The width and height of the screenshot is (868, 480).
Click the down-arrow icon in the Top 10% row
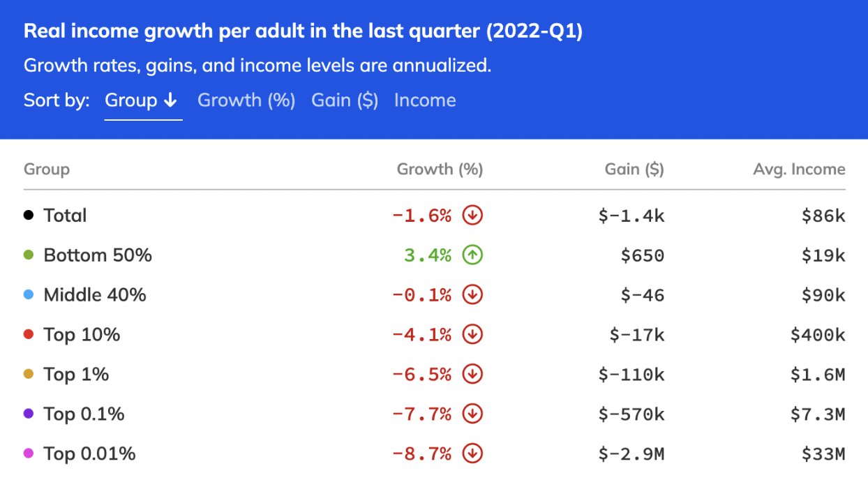pyautogui.click(x=472, y=335)
